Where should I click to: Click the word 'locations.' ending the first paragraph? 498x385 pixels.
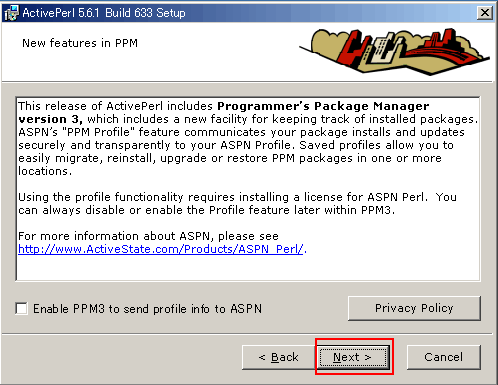(45, 171)
